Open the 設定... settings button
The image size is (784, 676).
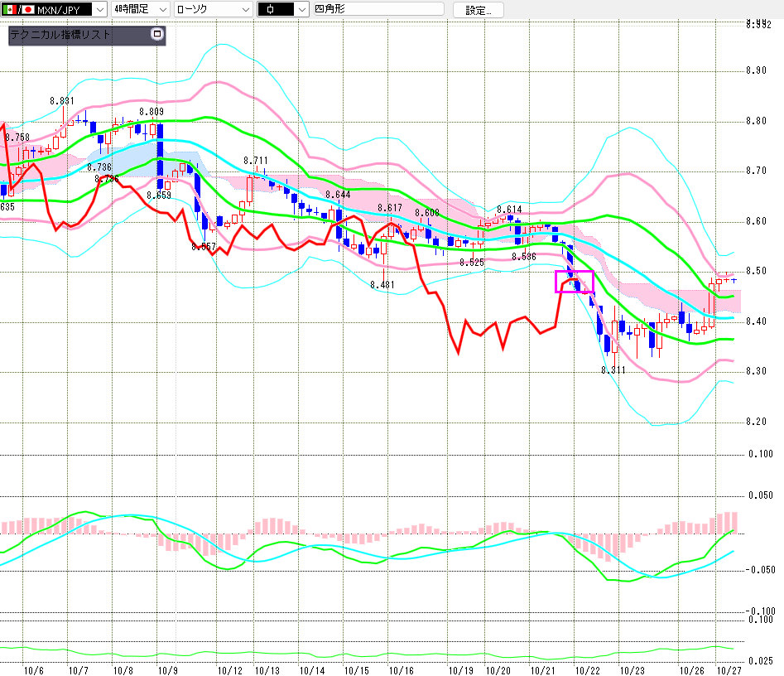(x=478, y=10)
